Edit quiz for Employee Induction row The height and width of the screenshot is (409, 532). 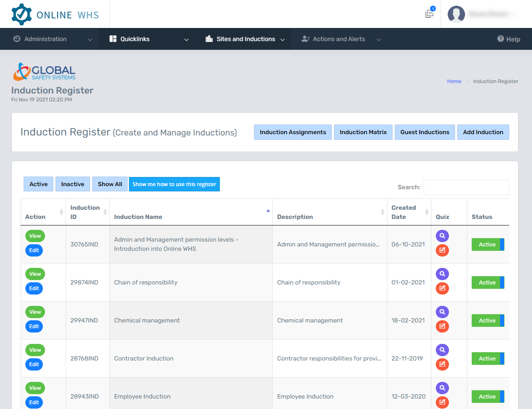442,402
